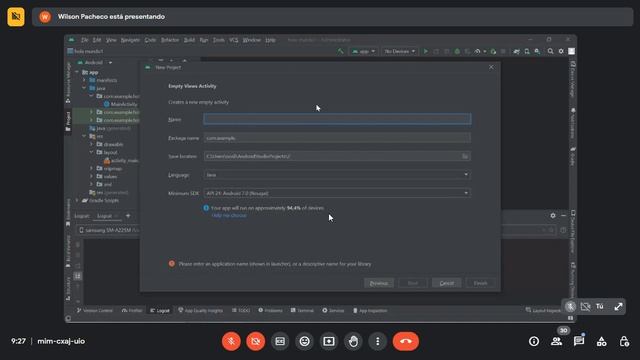The height and width of the screenshot is (360, 640).
Task: Select the samsung SM-A225M device selector
Action: coord(109,230)
